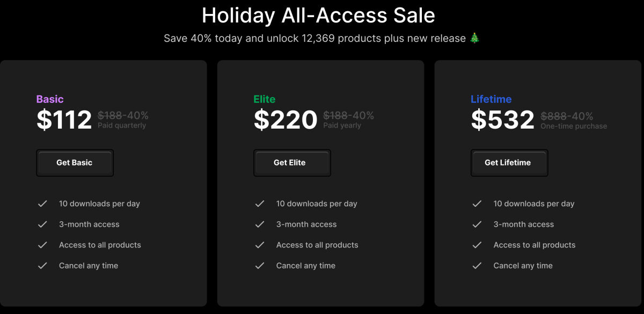Click the Holiday All-Access Sale heading
644x314 pixels.
pyautogui.click(x=318, y=16)
